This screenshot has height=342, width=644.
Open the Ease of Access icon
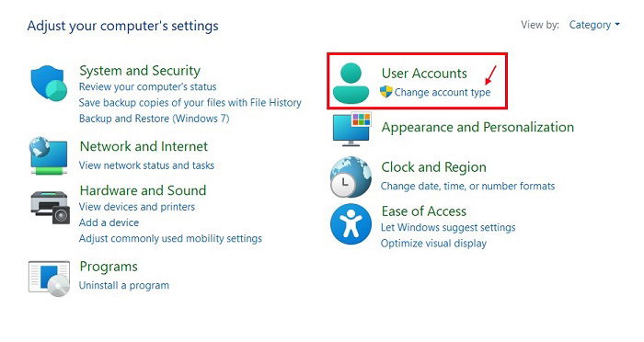351,224
